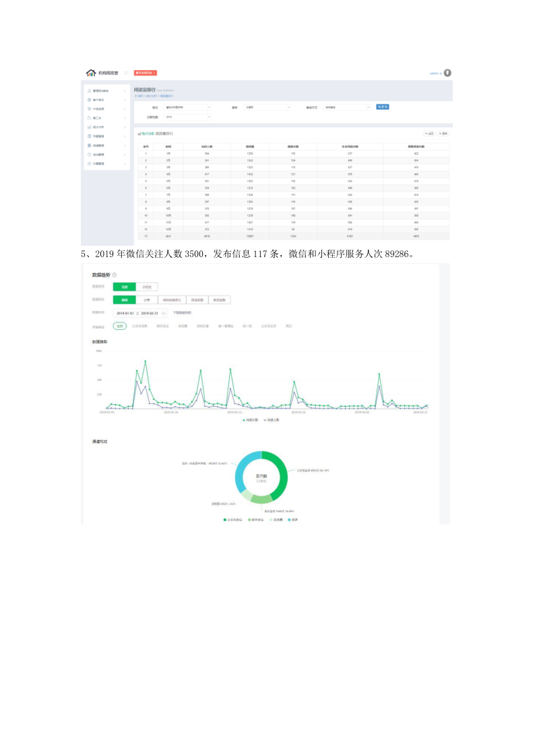Switch to the 群发篇数 metric tab
535x756 pixels.
tap(220, 300)
